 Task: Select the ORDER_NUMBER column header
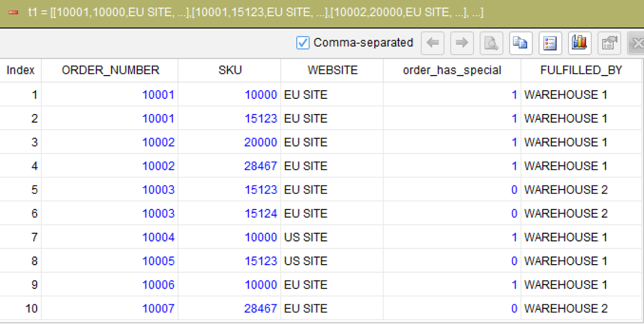point(110,70)
